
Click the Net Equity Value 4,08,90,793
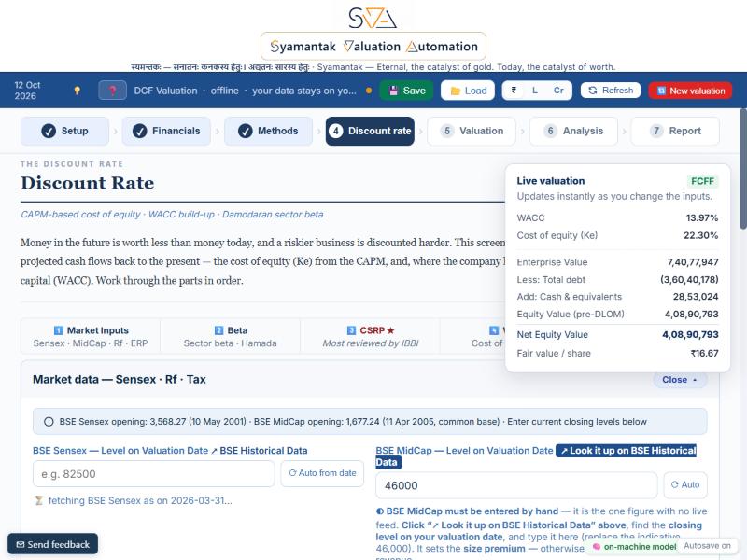pos(690,335)
